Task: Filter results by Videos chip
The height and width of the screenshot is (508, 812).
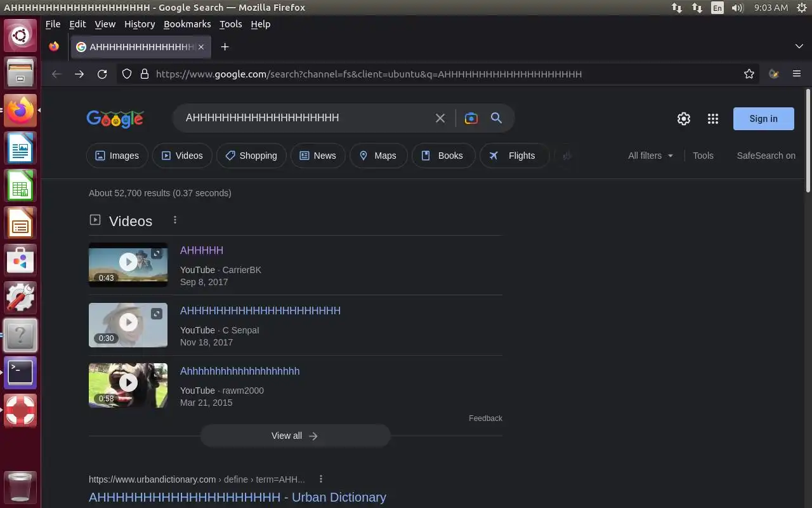Action: click(182, 156)
